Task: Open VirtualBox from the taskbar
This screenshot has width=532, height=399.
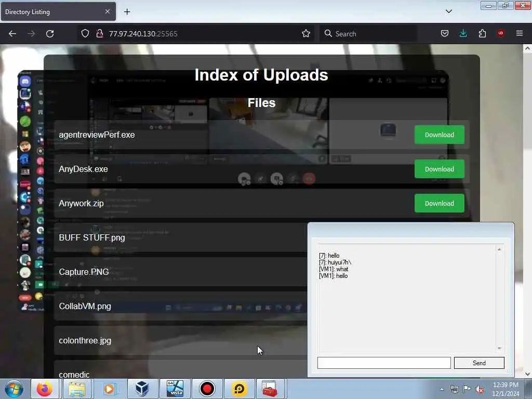Action: (x=142, y=389)
